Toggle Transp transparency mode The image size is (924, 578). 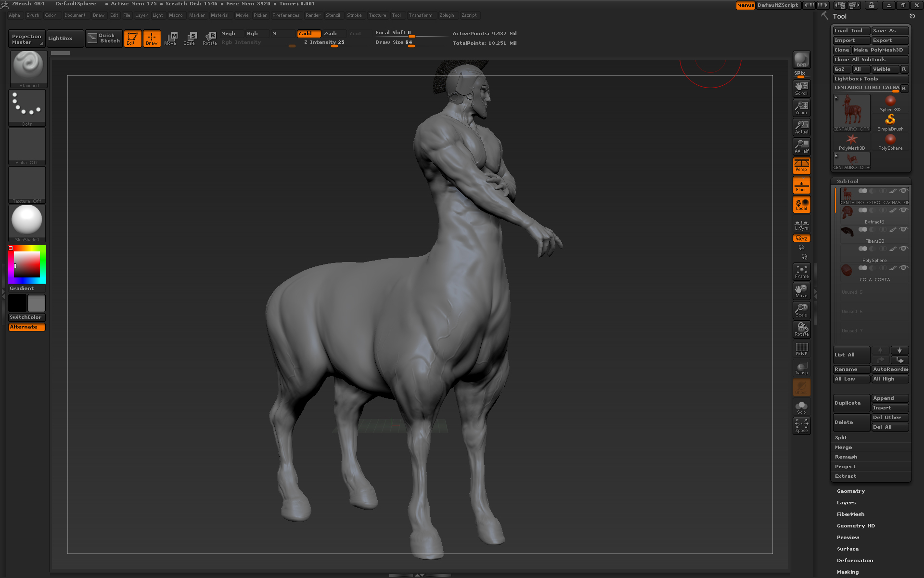[801, 368]
